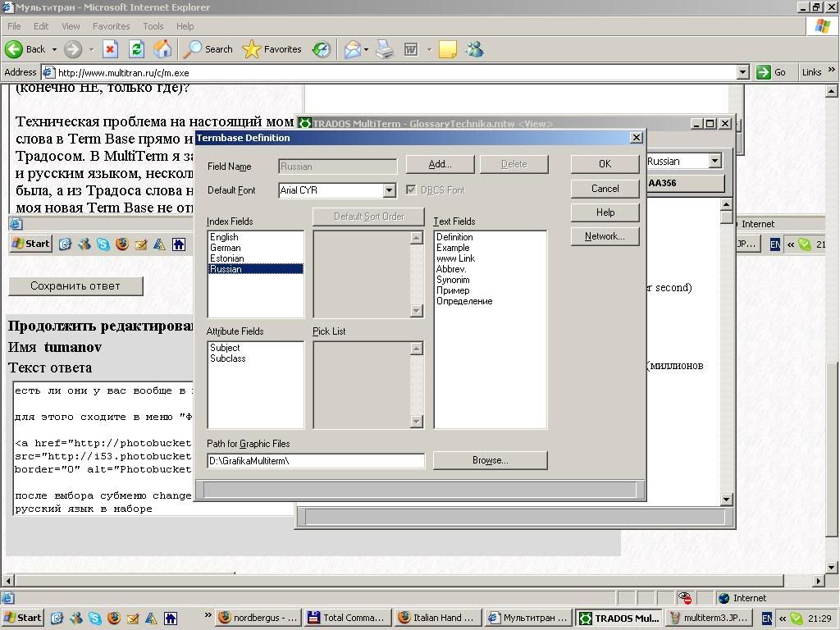Click the Forward arrow button in IE toolbar
840x630 pixels.
click(x=73, y=49)
